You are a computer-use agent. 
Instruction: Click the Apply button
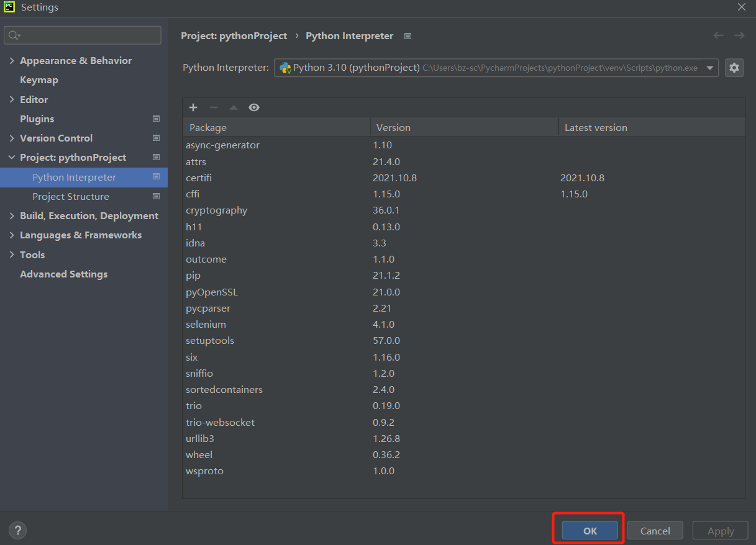tap(721, 531)
